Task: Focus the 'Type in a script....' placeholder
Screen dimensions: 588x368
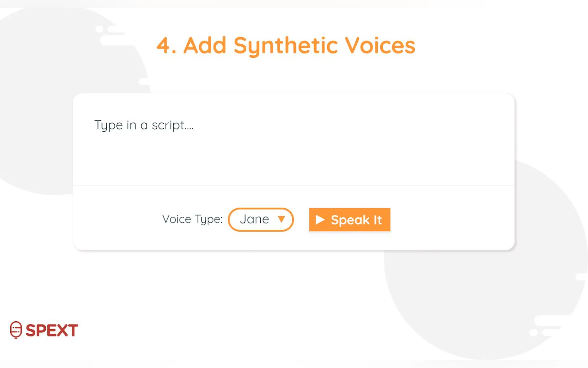Action: [x=144, y=125]
